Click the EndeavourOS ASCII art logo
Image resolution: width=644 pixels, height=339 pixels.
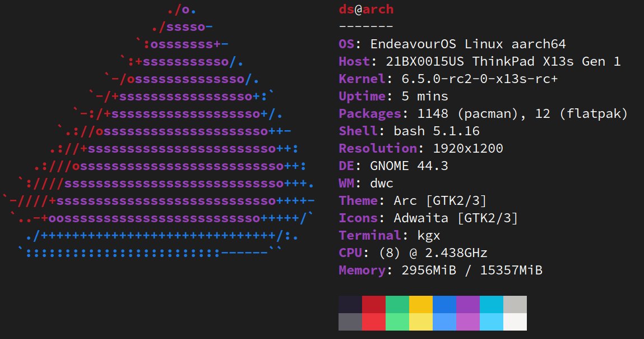click(x=159, y=131)
